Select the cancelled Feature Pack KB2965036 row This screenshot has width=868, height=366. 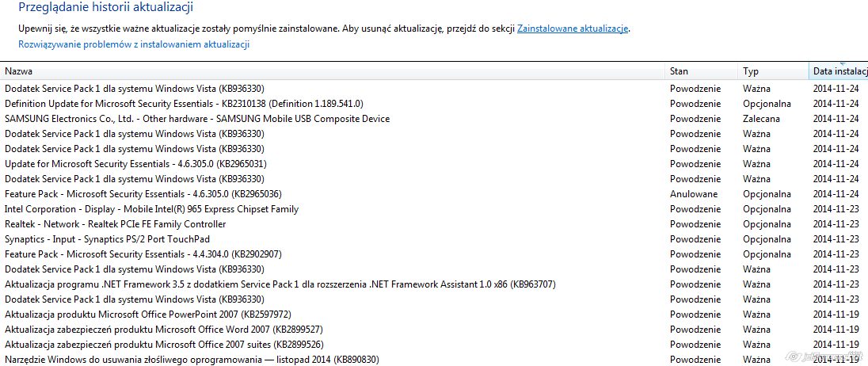[x=434, y=194]
